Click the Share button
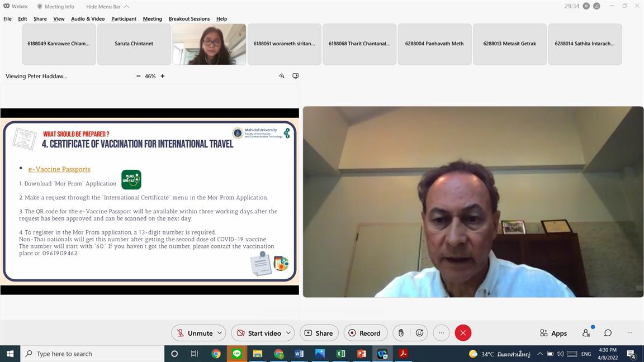 [x=319, y=333]
